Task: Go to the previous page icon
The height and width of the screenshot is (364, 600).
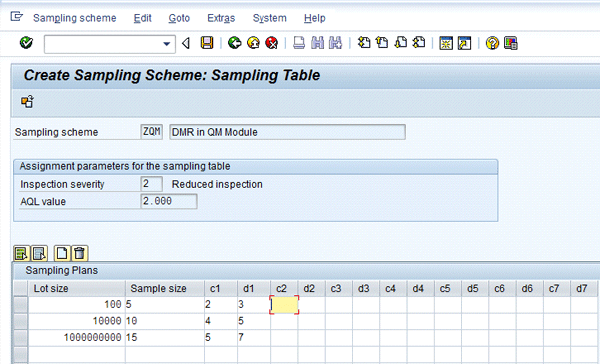Action: [x=382, y=43]
